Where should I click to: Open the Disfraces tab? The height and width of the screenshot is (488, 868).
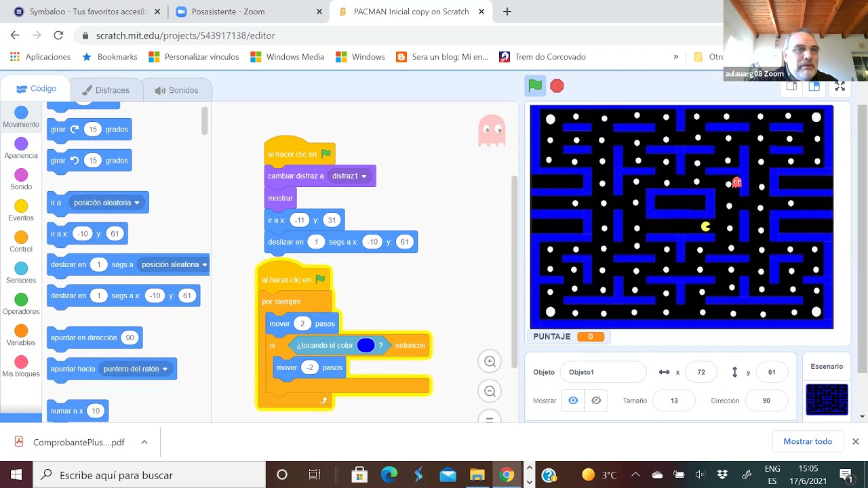click(x=105, y=90)
